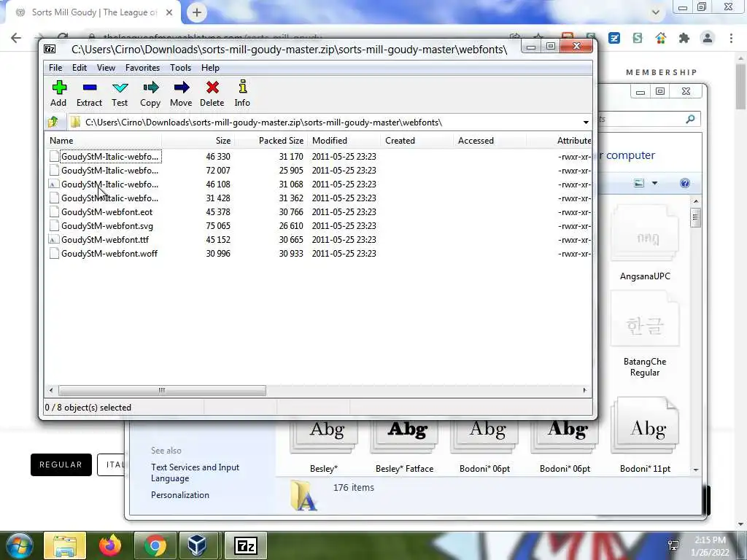The image size is (747, 560).
Task: Open the AngsanaUPC font thumbnail
Action: 645,243
